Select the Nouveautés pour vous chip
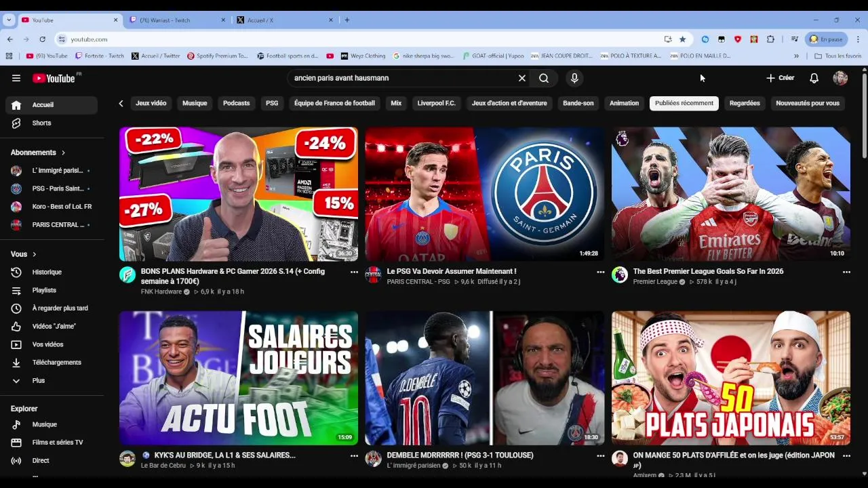Viewport: 868px width, 488px height. coord(808,104)
